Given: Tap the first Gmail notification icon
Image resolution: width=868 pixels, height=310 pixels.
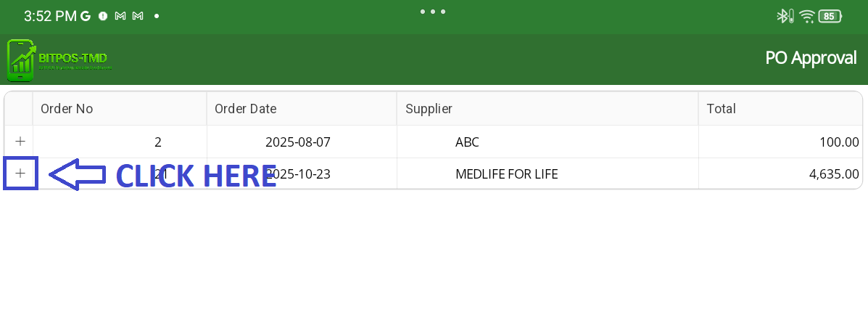Looking at the screenshot, I should click(120, 15).
